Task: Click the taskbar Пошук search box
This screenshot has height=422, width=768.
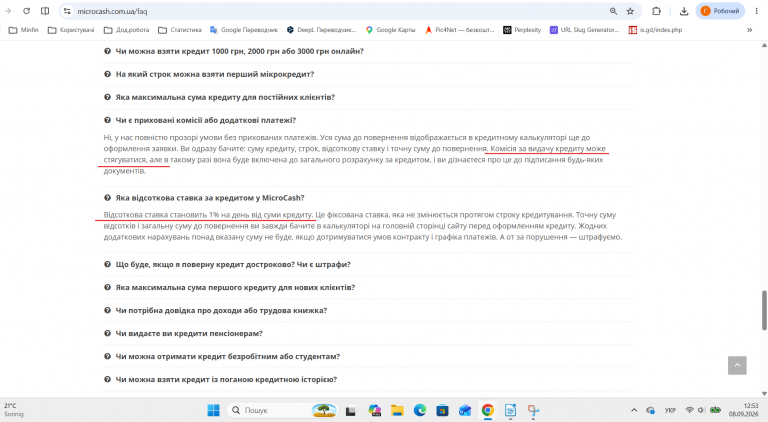Action: 283,410
